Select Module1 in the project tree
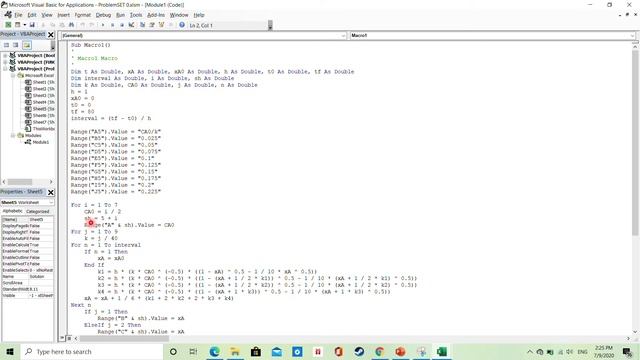Viewport: 640px width, 360px height. click(x=37, y=142)
